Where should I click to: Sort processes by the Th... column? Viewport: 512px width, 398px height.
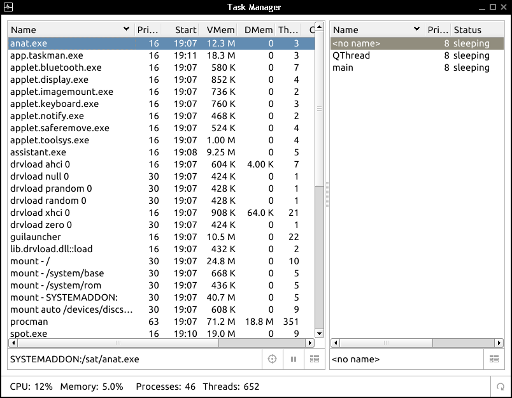point(288,30)
